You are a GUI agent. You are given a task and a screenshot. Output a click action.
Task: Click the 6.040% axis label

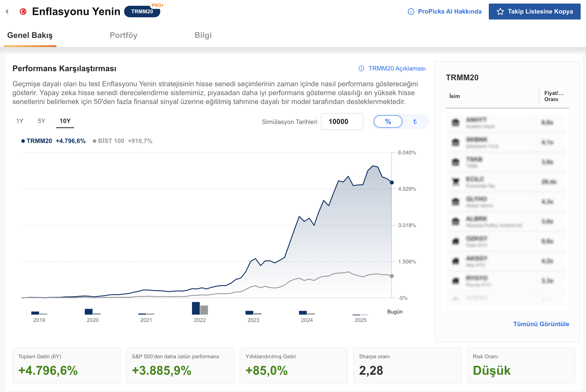[407, 153]
